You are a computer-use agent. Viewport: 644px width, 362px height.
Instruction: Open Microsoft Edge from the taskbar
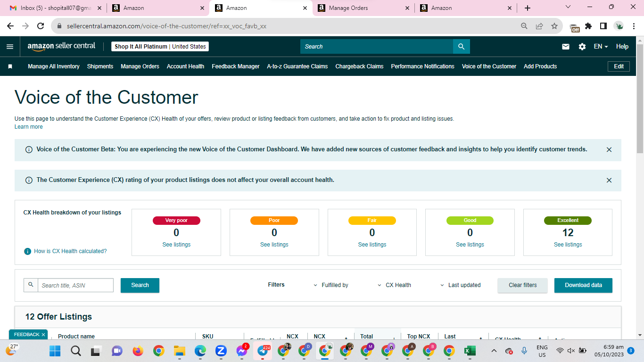point(200,351)
